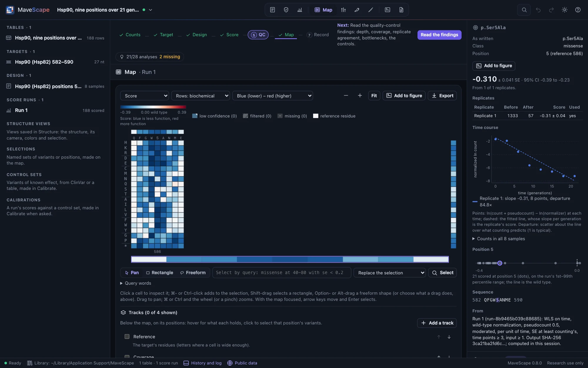Open the help question mark icon
The height and width of the screenshot is (368, 588).
[x=578, y=10]
